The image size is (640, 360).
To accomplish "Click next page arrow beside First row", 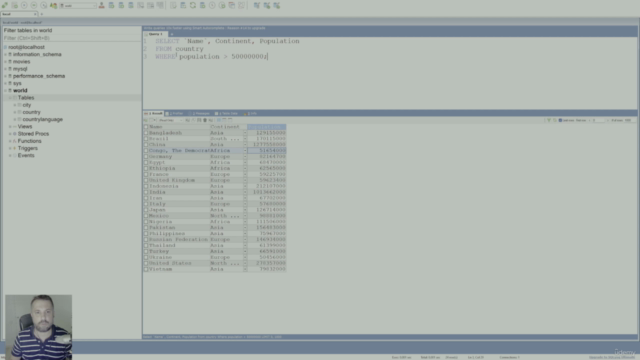I will [x=608, y=120].
